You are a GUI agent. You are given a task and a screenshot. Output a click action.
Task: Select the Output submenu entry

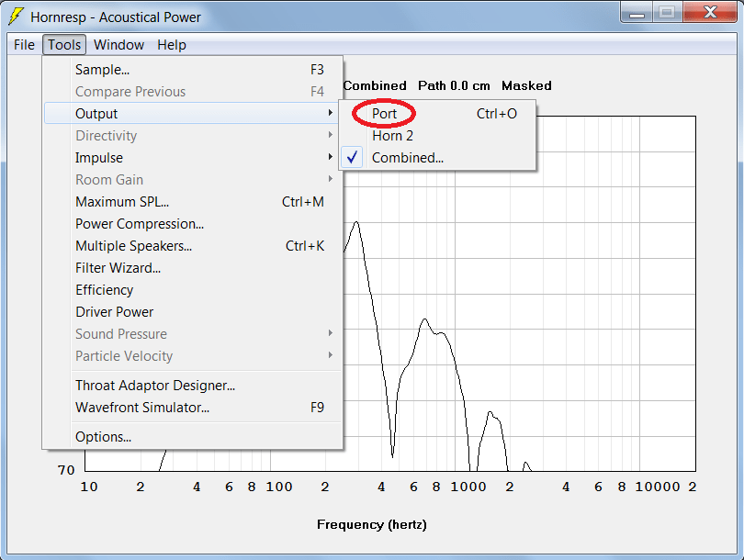[x=193, y=114]
